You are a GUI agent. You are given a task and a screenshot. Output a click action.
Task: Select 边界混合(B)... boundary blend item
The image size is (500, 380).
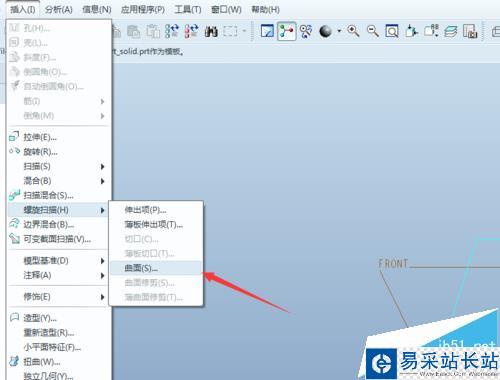pos(58,224)
